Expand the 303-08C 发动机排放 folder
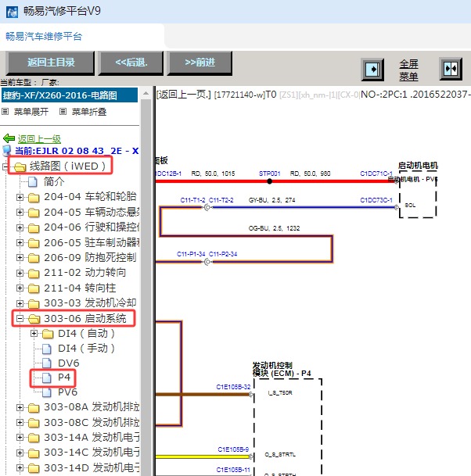Viewport: 471px width, 476px height. click(x=20, y=423)
